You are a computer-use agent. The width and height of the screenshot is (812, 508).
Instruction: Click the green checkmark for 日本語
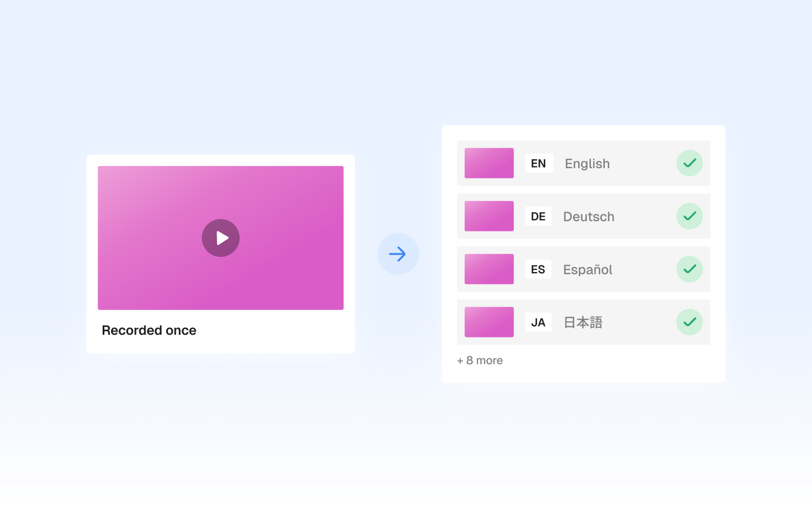point(689,322)
